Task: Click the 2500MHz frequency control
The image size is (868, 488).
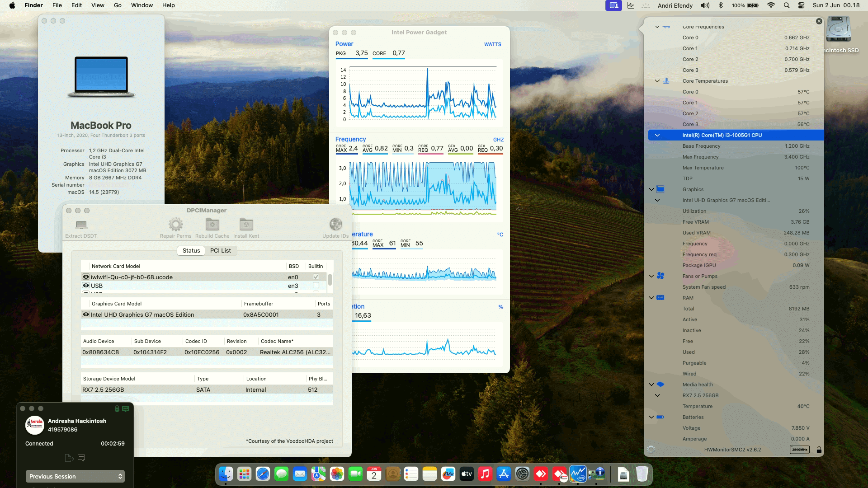Action: tap(799, 450)
